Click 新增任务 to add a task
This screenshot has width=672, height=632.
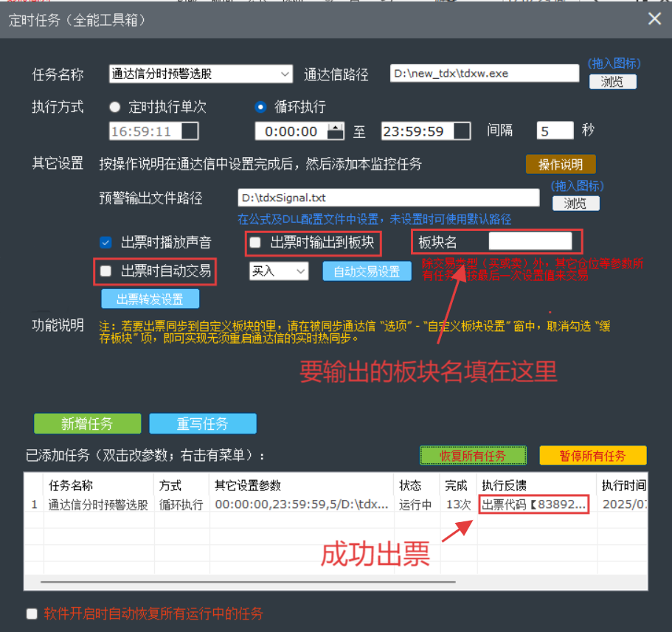click(x=87, y=423)
